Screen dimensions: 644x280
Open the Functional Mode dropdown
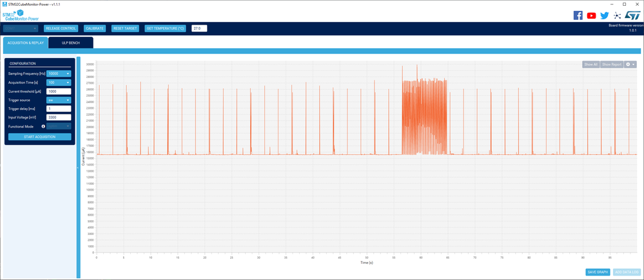[x=59, y=126]
